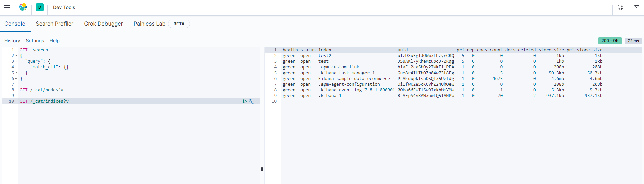
Task: Click the .apm-agent-configuration index name
Action: 349,84
